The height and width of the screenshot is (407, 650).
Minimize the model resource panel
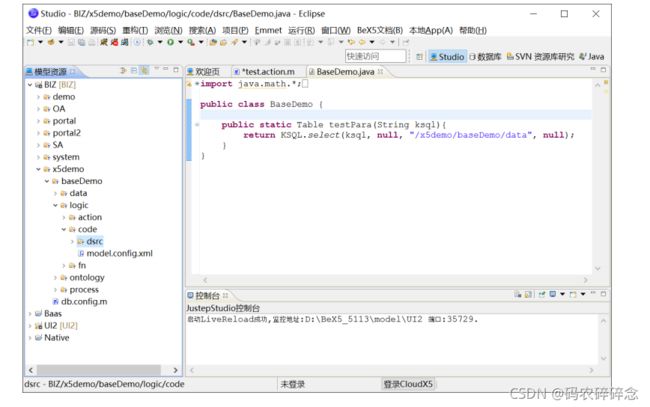pos(166,70)
